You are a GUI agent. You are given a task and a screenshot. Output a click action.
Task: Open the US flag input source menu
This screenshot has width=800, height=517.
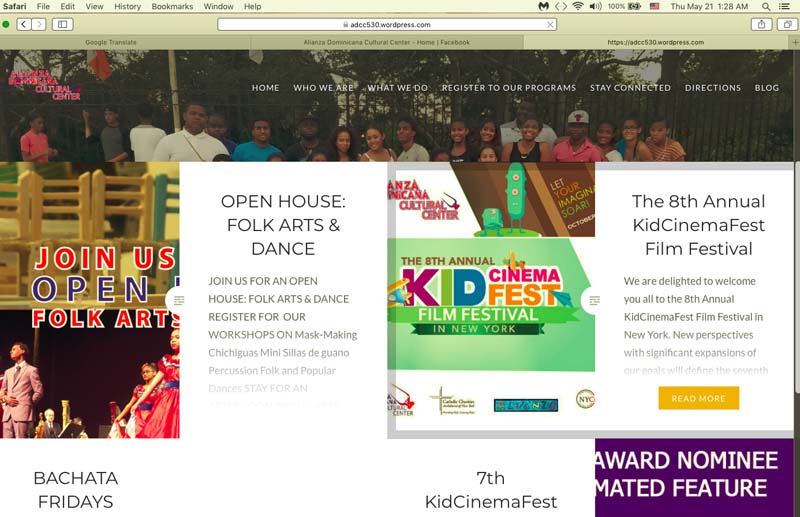(654, 6)
